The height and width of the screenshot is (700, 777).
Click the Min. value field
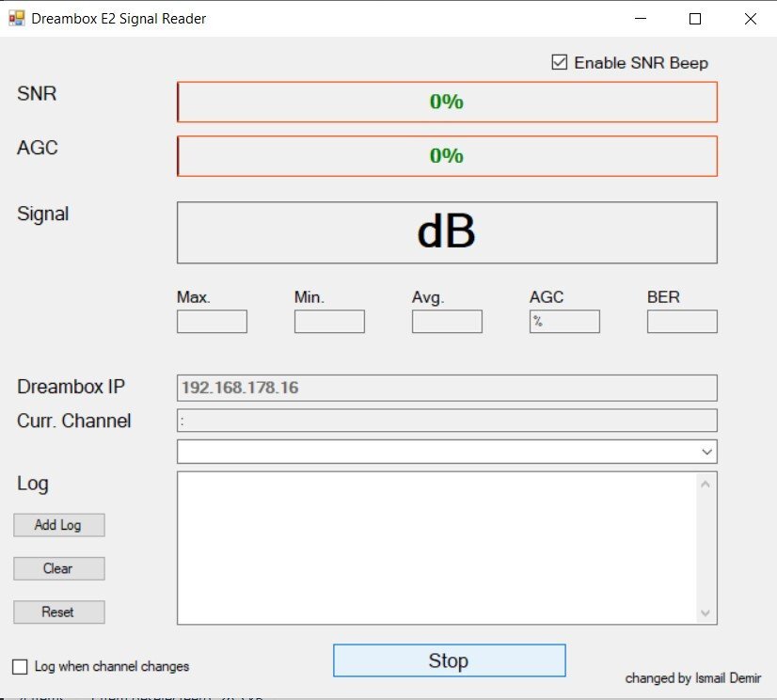click(x=329, y=322)
